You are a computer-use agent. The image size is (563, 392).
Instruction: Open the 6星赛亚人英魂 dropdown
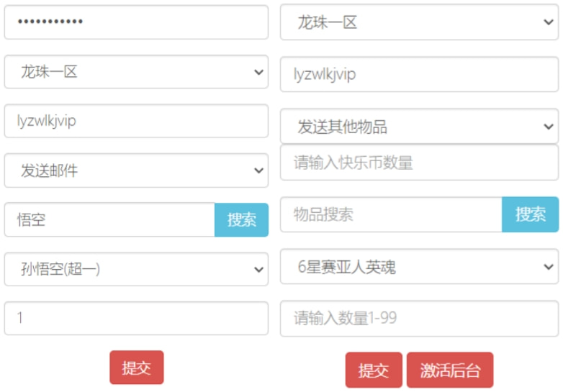click(x=419, y=267)
